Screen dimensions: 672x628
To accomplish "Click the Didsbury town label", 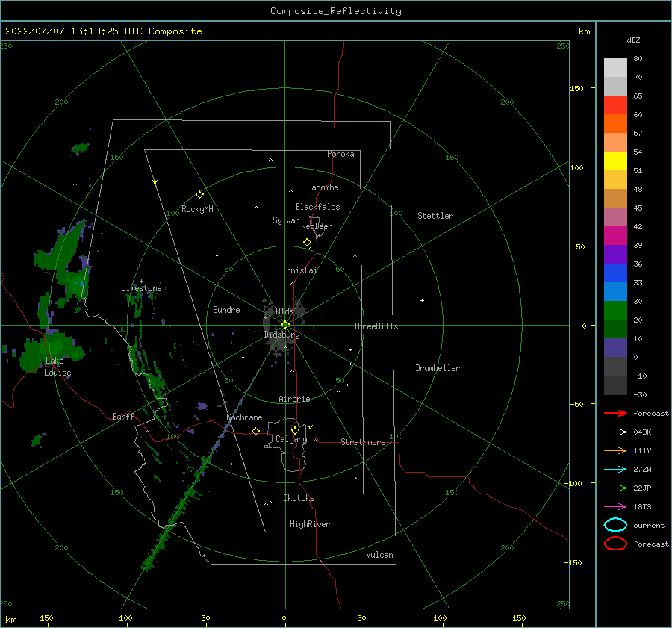I will (281, 335).
